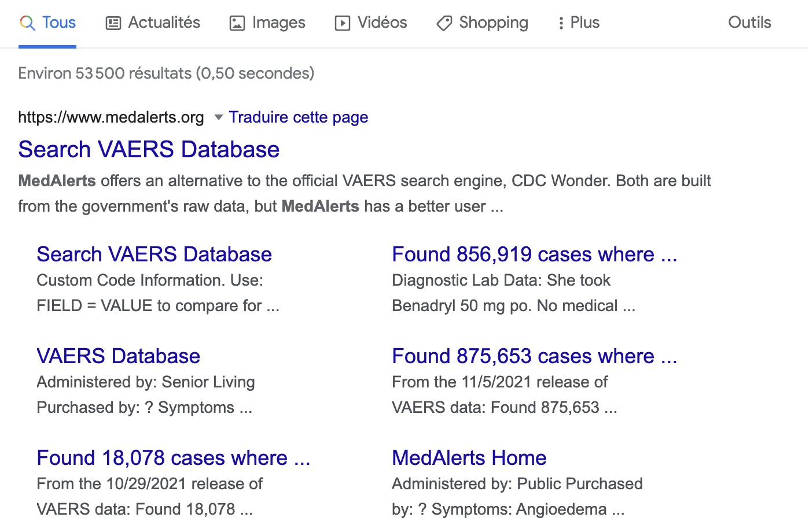Click Traduire cette page link

(x=299, y=117)
